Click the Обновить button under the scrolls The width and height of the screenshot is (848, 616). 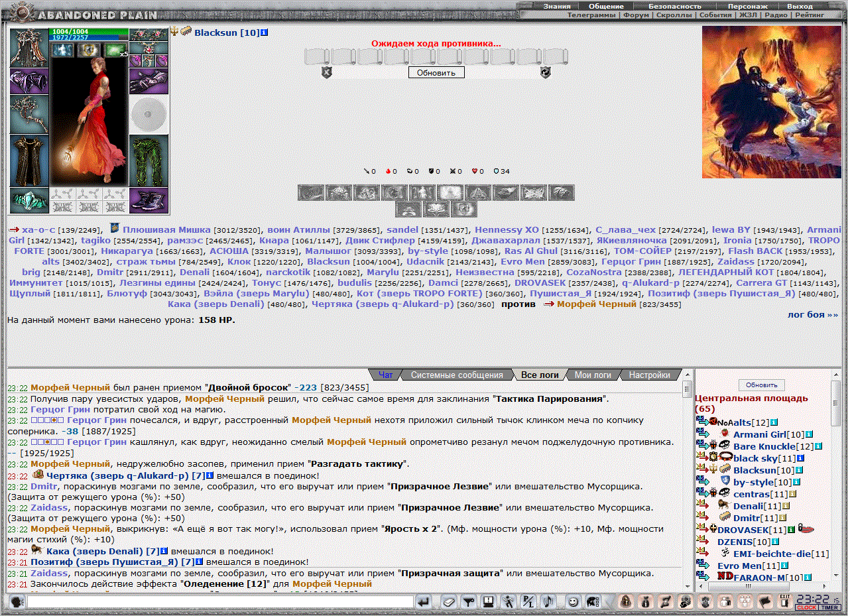436,72
